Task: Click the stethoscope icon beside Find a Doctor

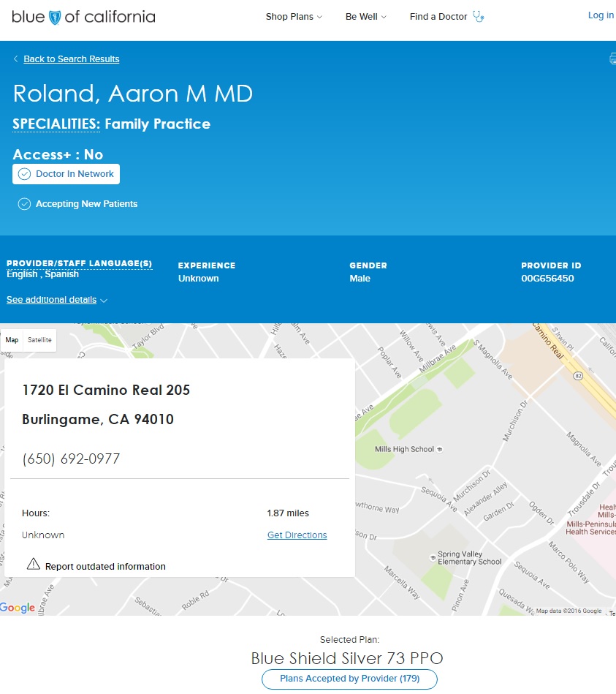Action: pos(478,17)
